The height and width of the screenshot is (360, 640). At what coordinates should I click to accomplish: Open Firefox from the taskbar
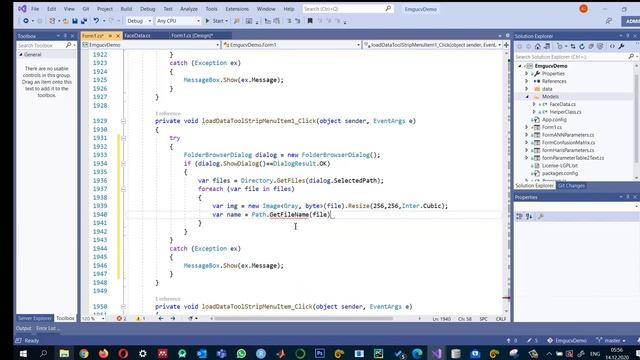(x=103, y=353)
